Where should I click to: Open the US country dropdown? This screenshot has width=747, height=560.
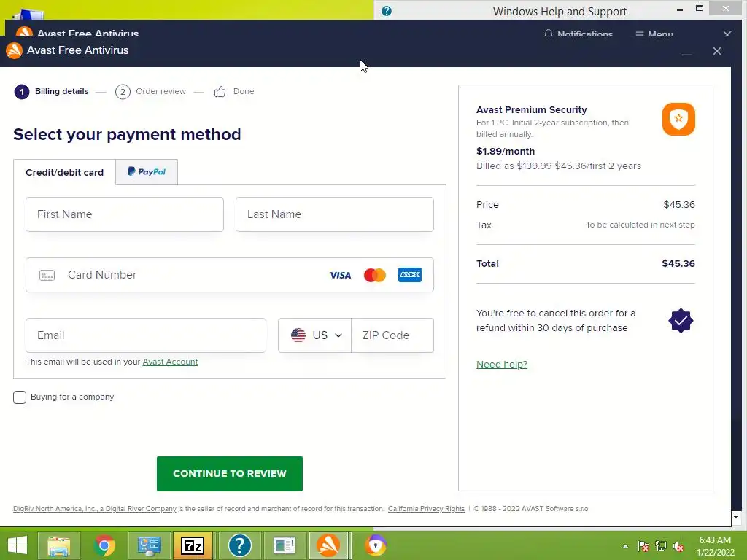tap(315, 335)
